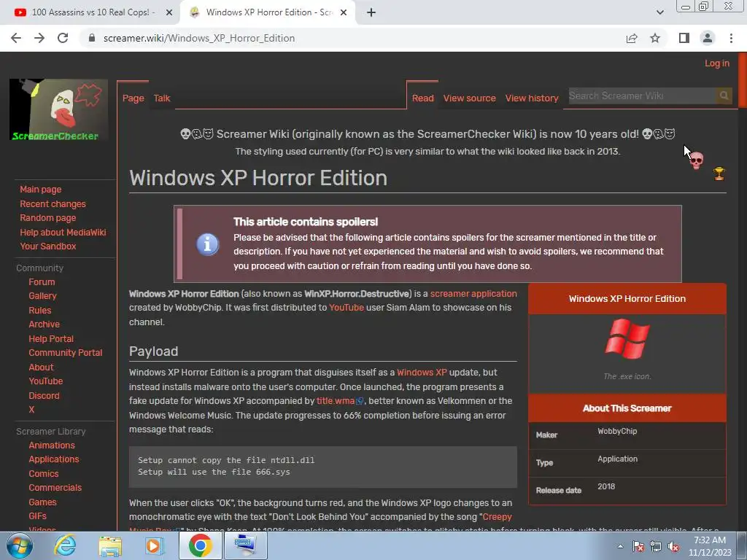The width and height of the screenshot is (747, 560).
Task: Select the Page tab
Action: (133, 98)
